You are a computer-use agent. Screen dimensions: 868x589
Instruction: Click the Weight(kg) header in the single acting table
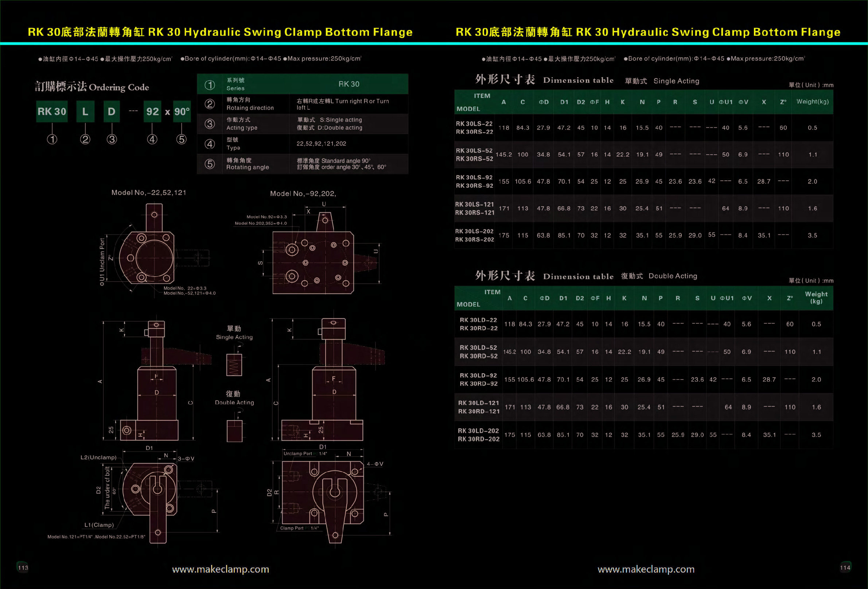[x=812, y=102]
